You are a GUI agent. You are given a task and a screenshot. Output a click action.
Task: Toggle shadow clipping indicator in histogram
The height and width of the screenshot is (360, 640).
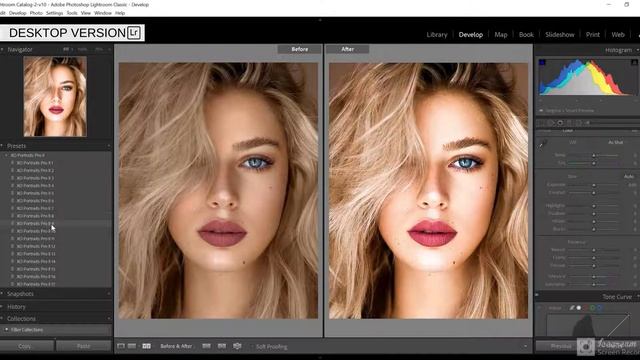(x=542, y=62)
